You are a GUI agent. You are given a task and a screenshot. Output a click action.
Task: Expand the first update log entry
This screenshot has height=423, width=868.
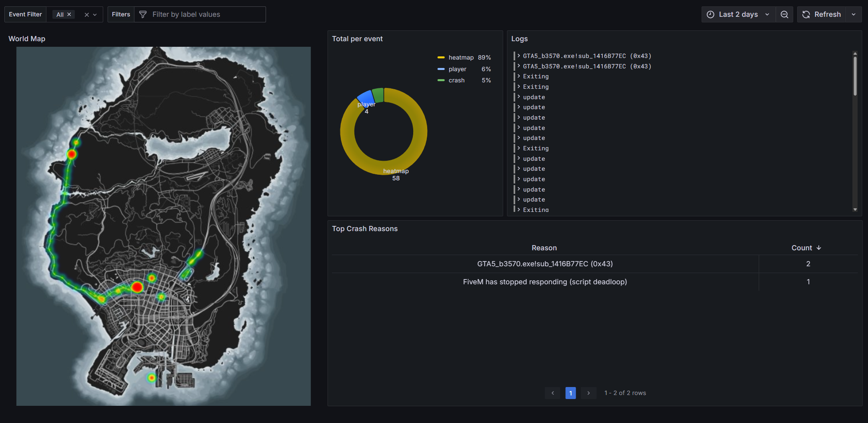[519, 97]
